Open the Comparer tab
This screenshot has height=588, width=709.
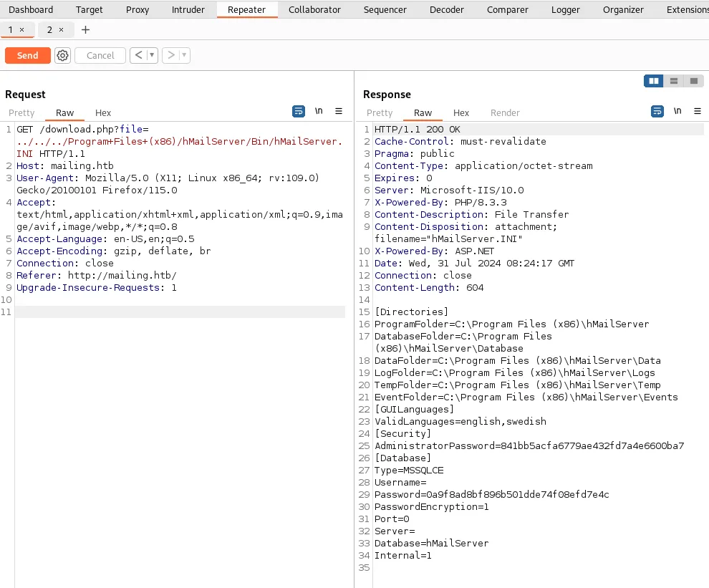coord(507,9)
